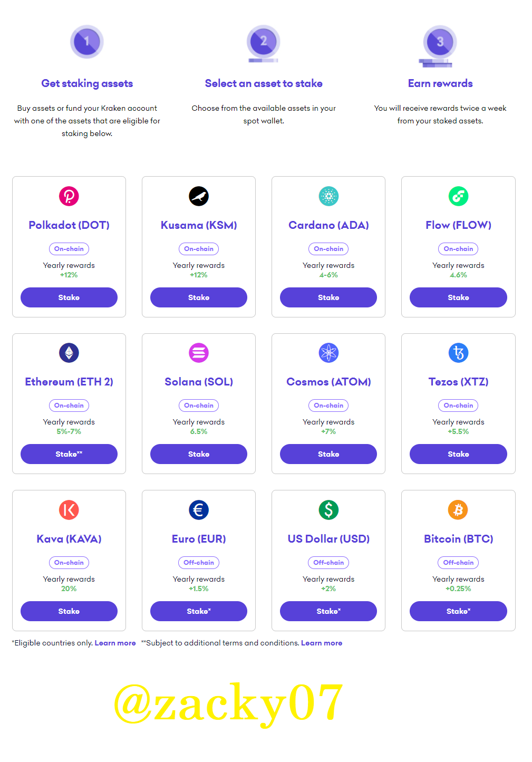The height and width of the screenshot is (762, 532).
Task: Click Stake button under Cardano (ADA)
Action: tap(328, 297)
